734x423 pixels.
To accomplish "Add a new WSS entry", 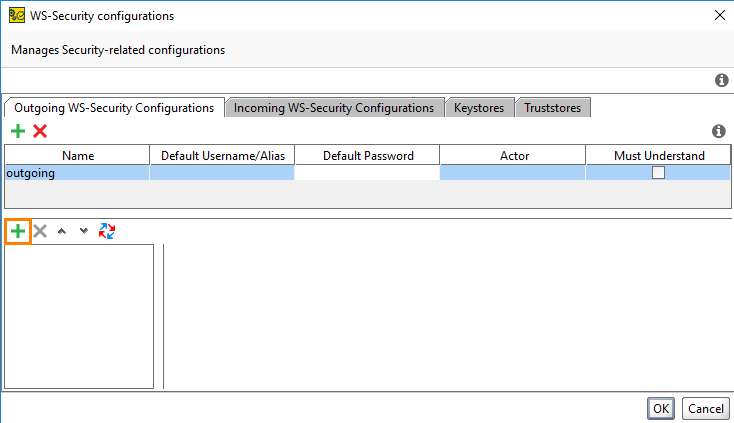I will [18, 231].
